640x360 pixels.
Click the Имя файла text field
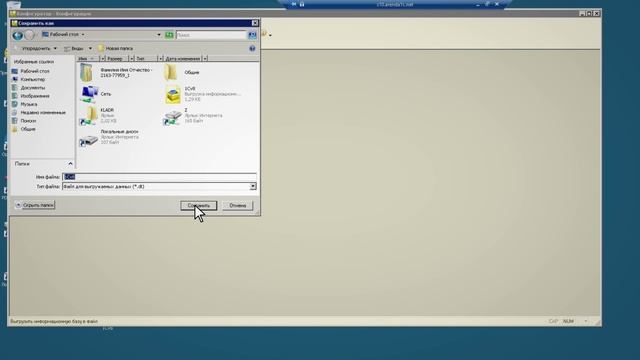(x=159, y=177)
